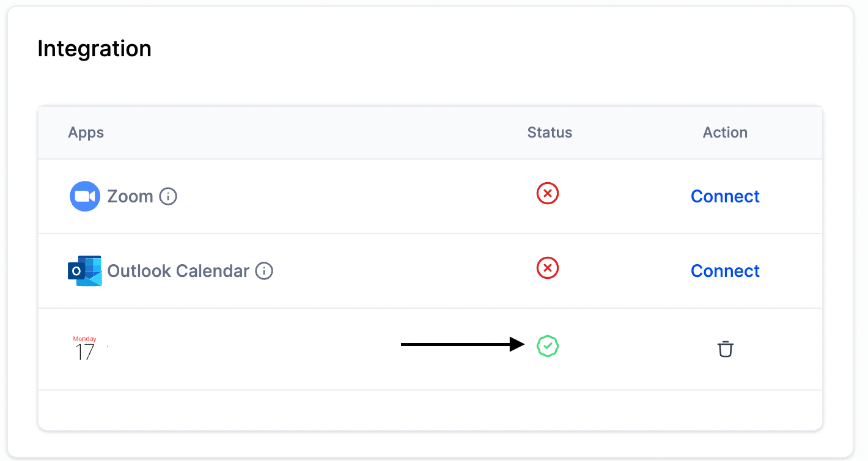Click the black arrow pointing to status
The image size is (868, 461).
click(x=463, y=345)
